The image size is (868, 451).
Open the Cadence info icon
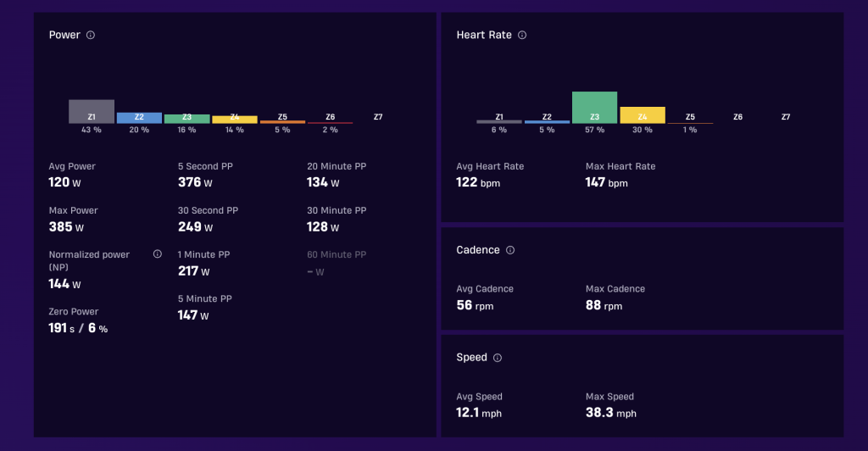[510, 250]
